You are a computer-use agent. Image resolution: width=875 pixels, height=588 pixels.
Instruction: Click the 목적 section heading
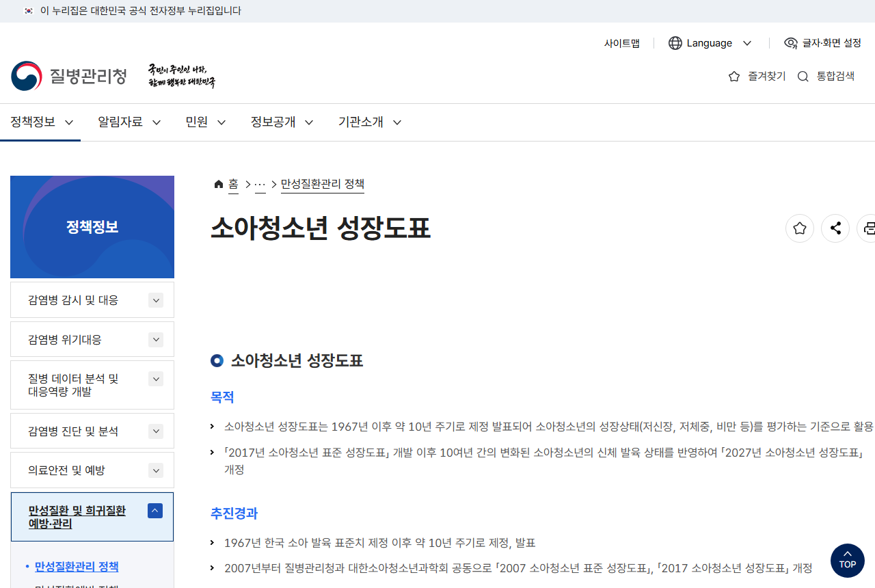tap(222, 397)
